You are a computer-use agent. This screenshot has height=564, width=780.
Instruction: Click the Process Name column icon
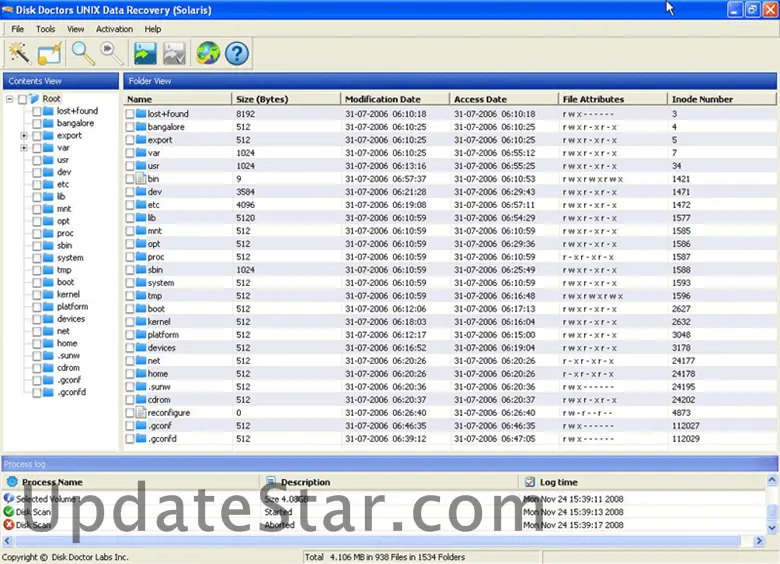(12, 481)
